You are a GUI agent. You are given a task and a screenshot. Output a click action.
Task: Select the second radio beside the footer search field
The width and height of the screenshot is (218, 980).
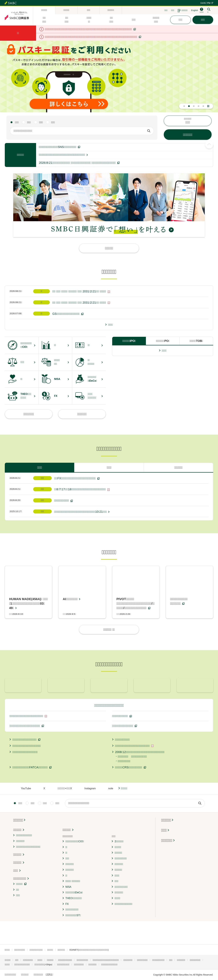[27, 803]
